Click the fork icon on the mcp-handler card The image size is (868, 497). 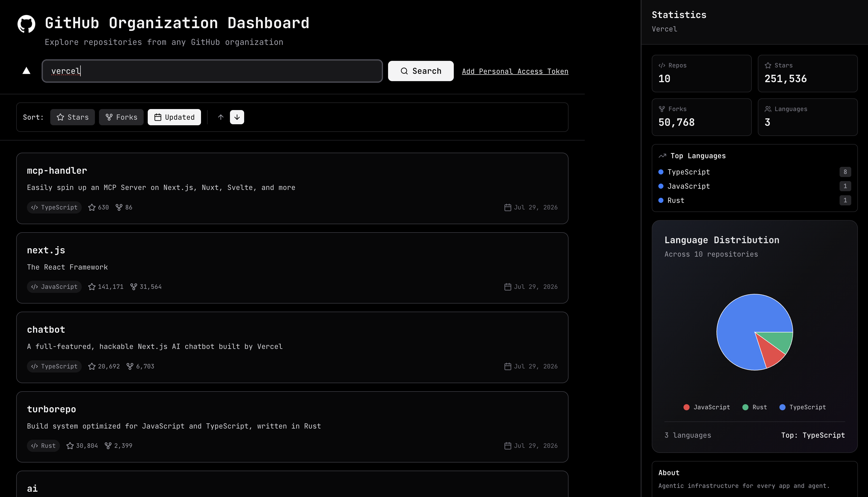click(119, 207)
